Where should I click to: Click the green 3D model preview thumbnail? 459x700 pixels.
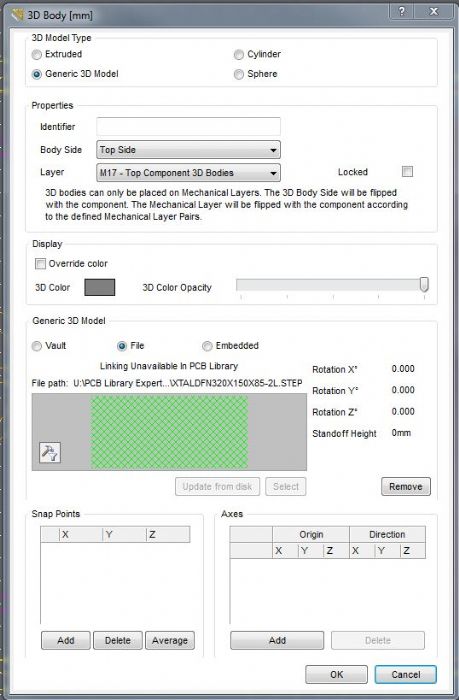[169, 432]
